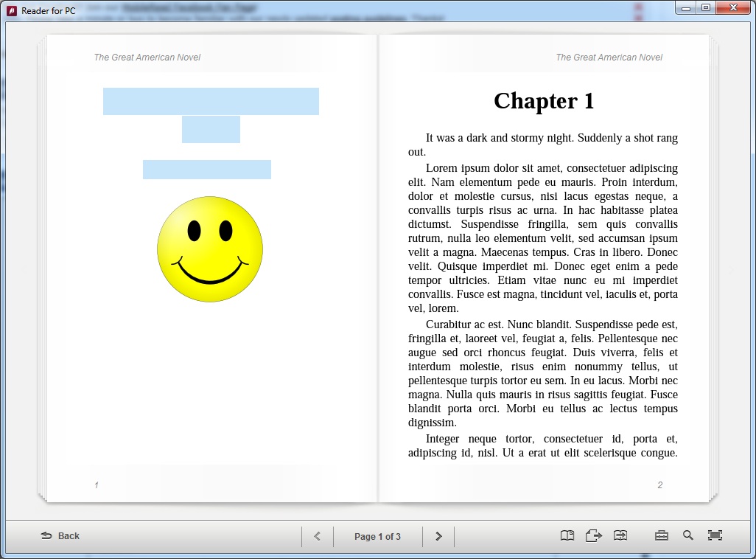Click the book with arrow icon
Image resolution: width=756 pixels, height=559 pixels.
620,535
